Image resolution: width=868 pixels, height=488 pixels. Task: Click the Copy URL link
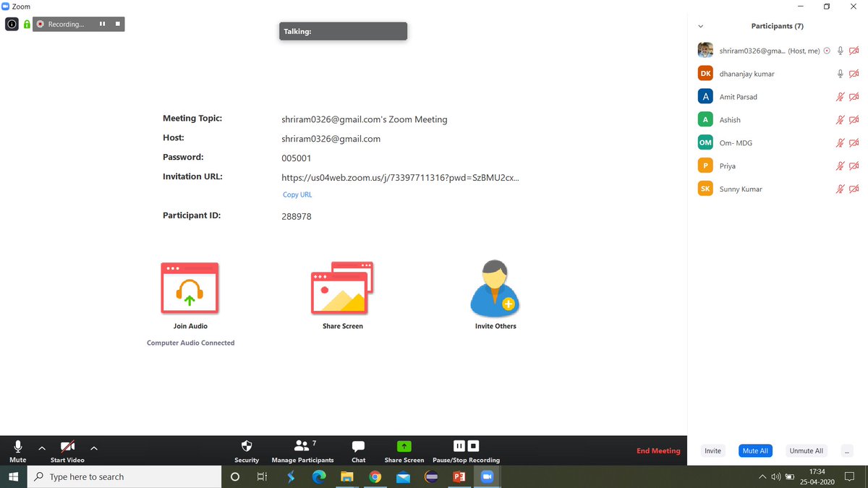pyautogui.click(x=297, y=194)
